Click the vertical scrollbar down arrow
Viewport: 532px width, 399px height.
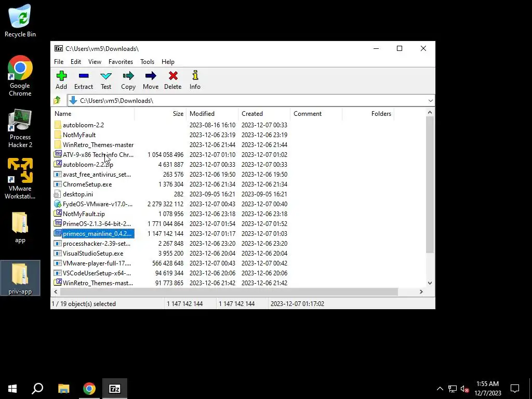[x=430, y=283]
